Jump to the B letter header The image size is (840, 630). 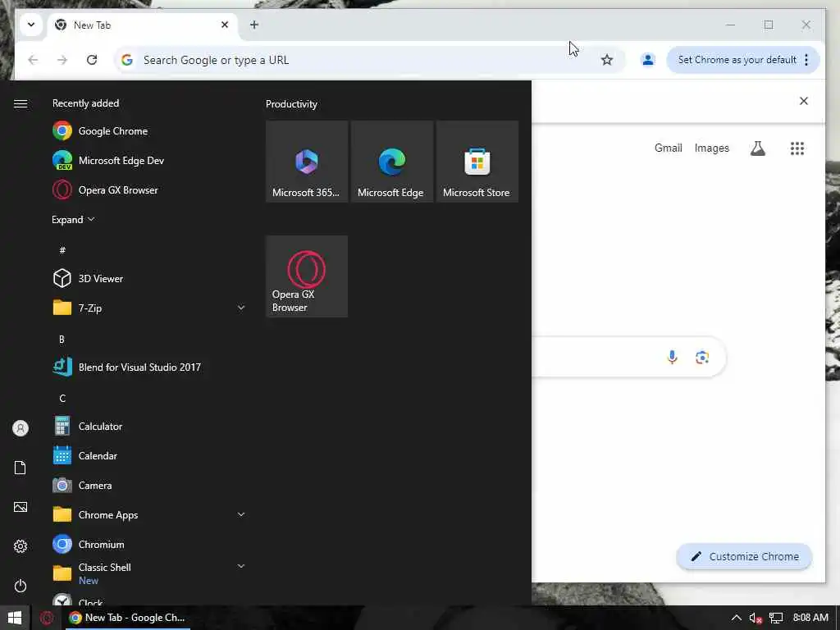(x=62, y=339)
